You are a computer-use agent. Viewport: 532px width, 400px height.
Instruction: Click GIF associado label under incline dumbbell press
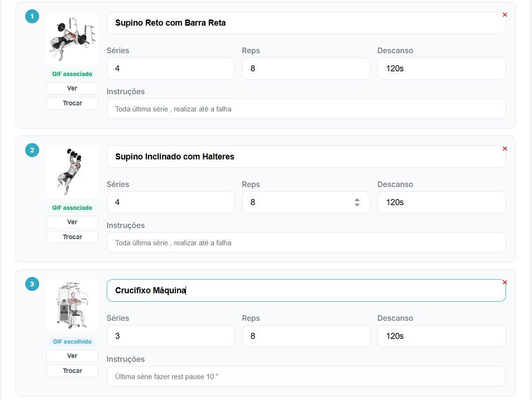point(72,207)
